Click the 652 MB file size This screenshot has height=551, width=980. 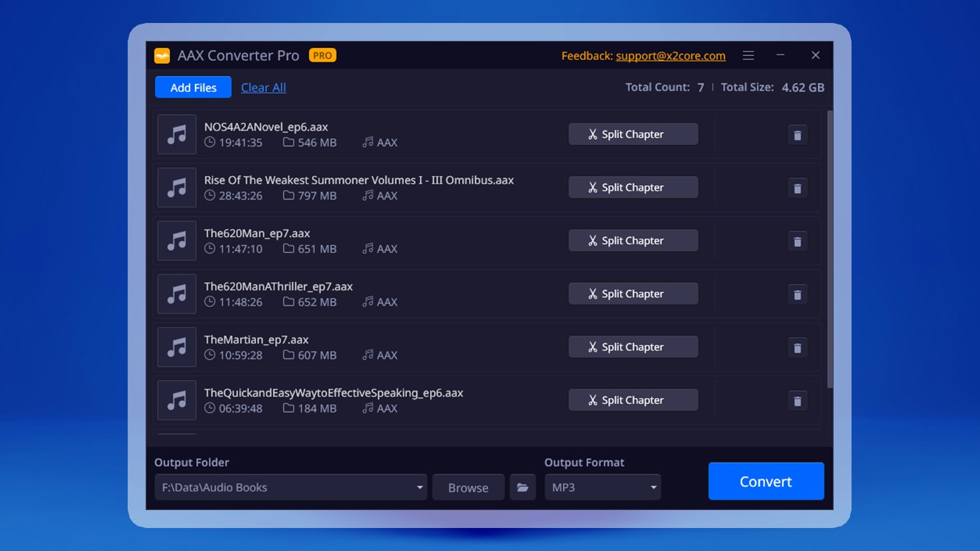(317, 302)
